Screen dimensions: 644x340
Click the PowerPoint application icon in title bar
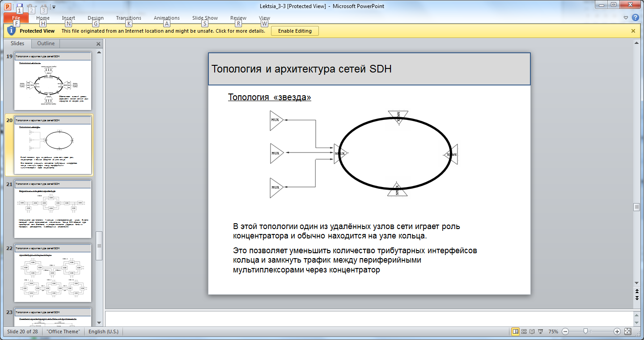click(x=8, y=6)
